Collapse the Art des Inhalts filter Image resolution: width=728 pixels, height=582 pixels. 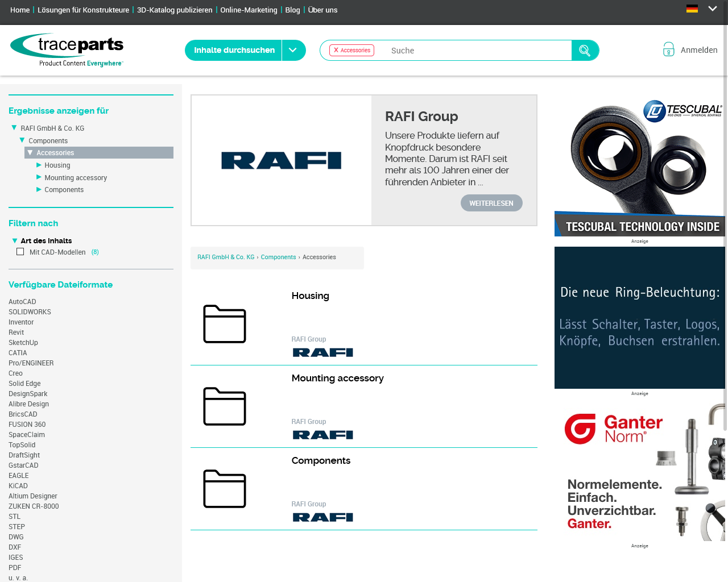(x=15, y=240)
